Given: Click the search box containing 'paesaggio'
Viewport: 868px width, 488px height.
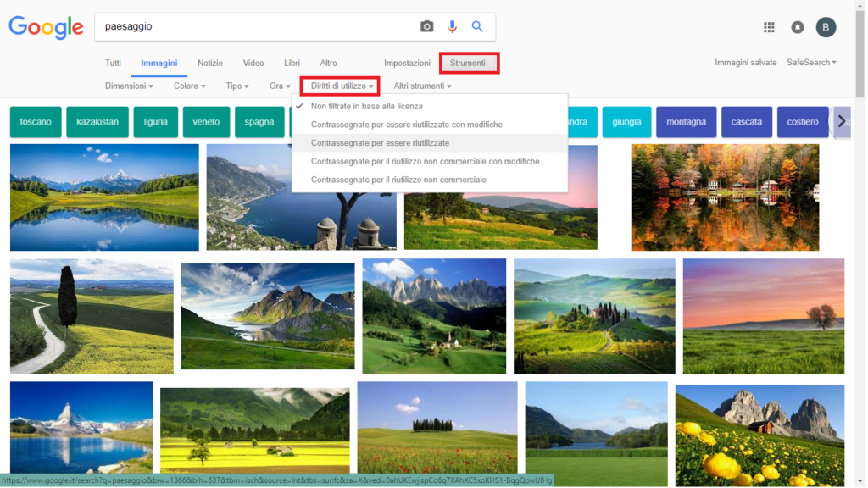Looking at the screenshot, I should pos(254,26).
